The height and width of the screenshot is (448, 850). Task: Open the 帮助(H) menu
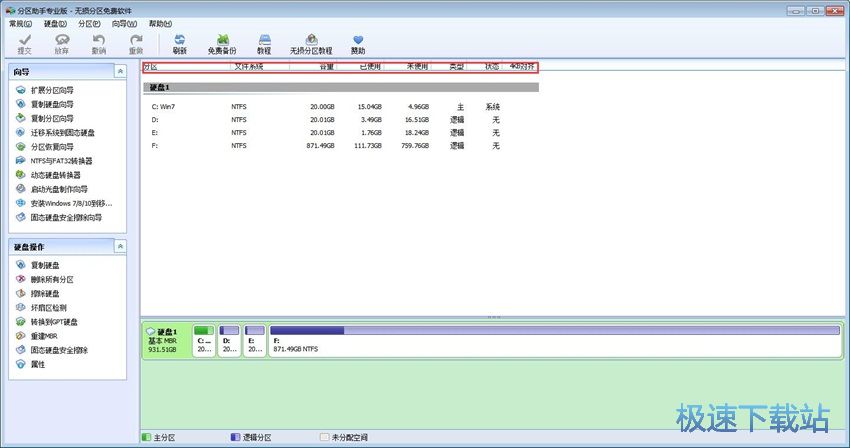160,24
